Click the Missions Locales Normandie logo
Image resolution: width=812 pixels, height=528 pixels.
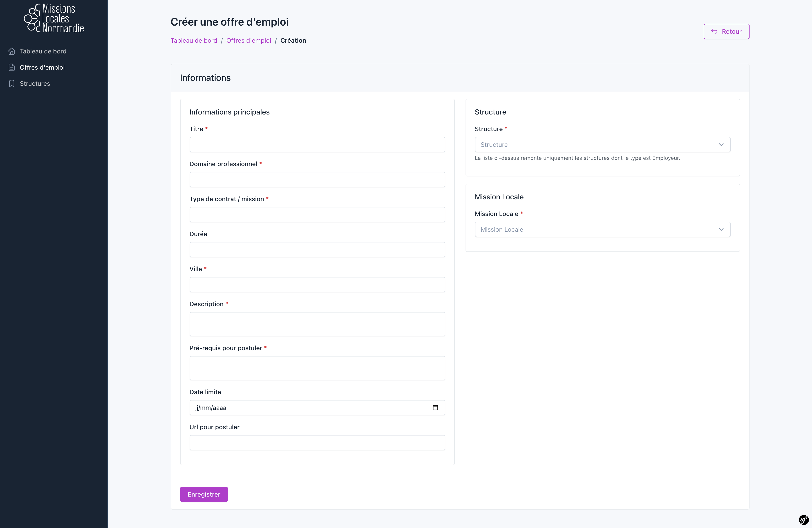point(54,18)
